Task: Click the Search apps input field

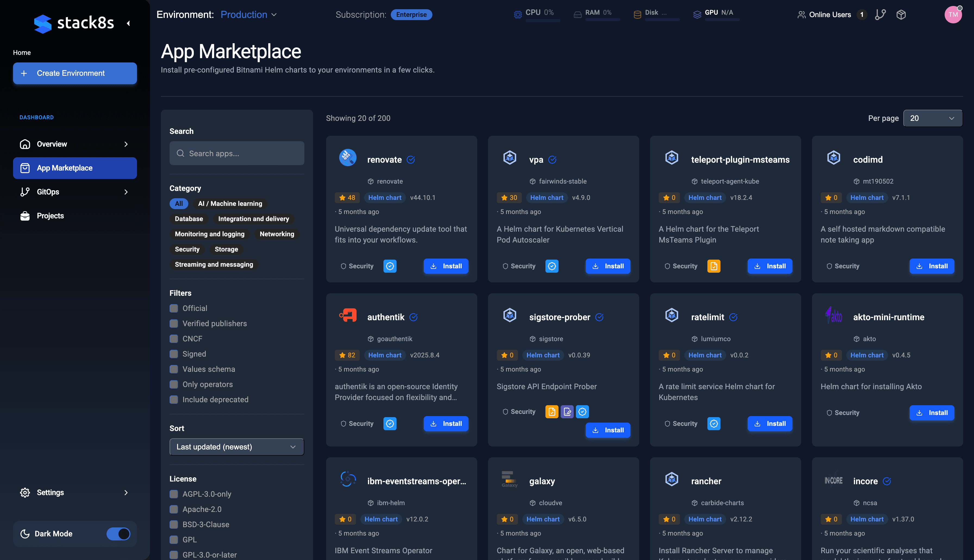Action: click(237, 153)
